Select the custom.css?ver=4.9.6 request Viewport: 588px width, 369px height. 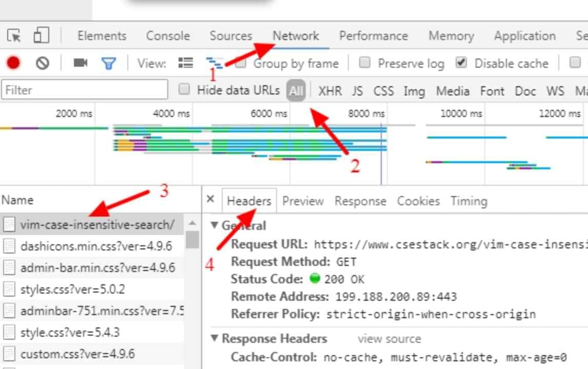tap(77, 354)
